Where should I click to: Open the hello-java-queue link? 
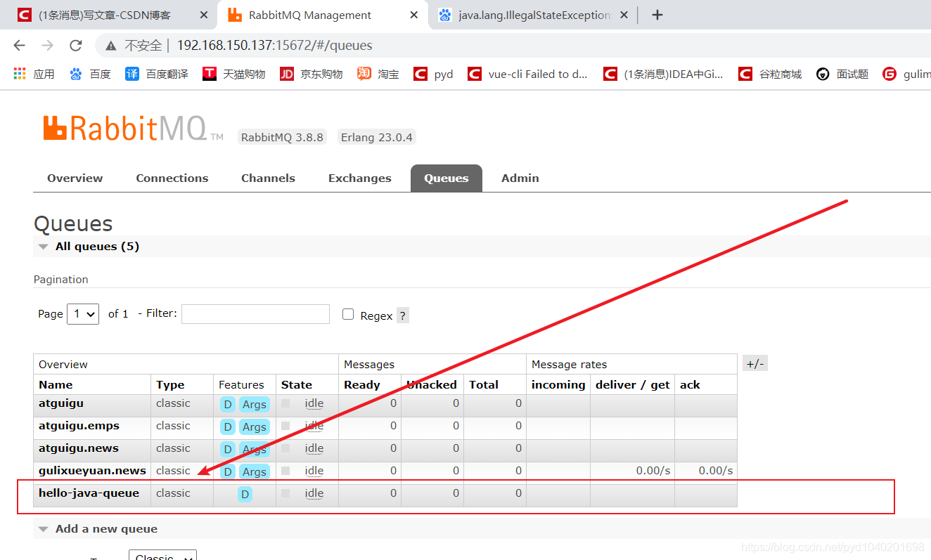[x=89, y=493]
